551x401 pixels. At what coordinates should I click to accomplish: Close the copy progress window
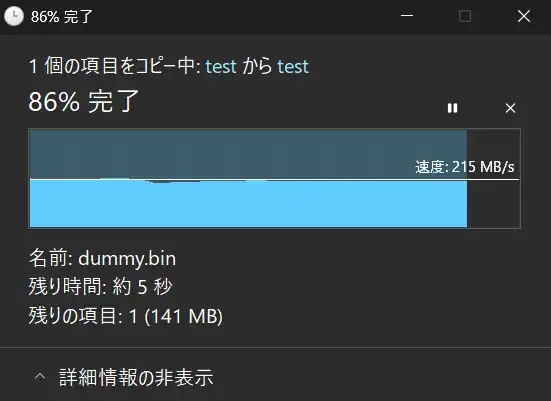(x=524, y=16)
